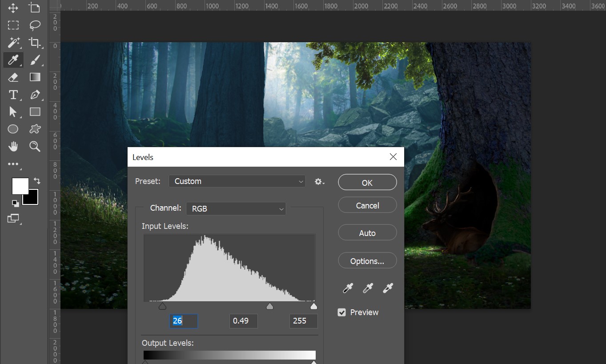Select the Gradient tool

(x=35, y=77)
